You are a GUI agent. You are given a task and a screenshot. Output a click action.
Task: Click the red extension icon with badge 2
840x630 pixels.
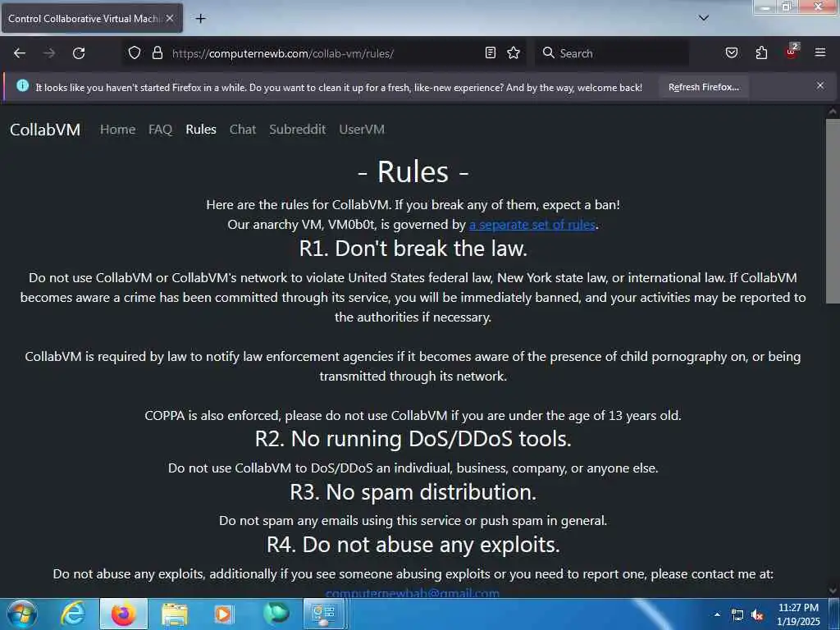coord(792,52)
